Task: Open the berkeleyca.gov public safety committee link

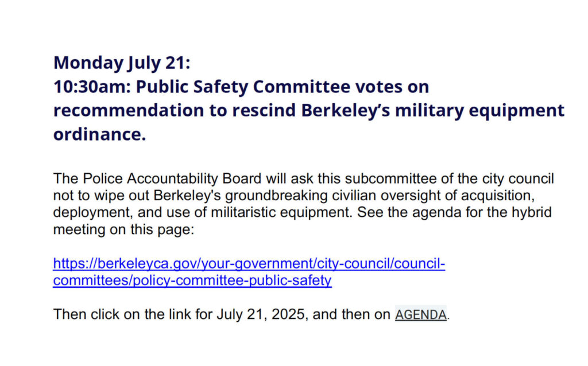Action: (x=249, y=272)
